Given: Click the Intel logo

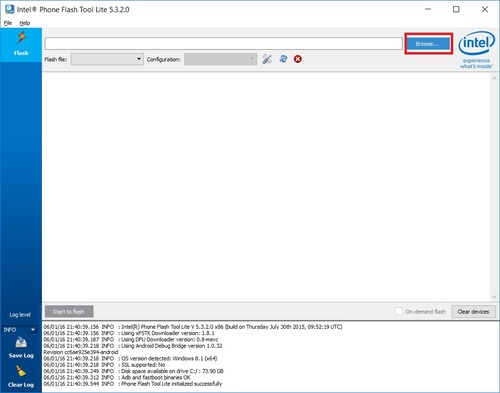Looking at the screenshot, I should pyautogui.click(x=476, y=43).
